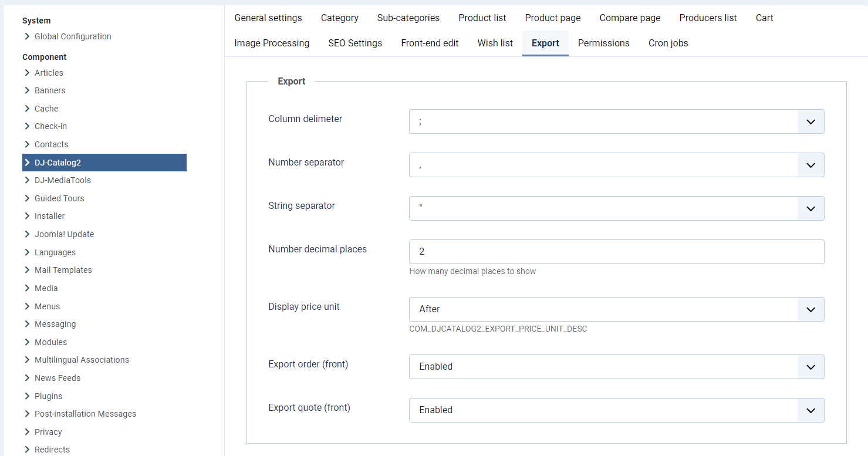This screenshot has width=868, height=456.
Task: Click the chevron icon next to Installer
Action: tap(27, 216)
